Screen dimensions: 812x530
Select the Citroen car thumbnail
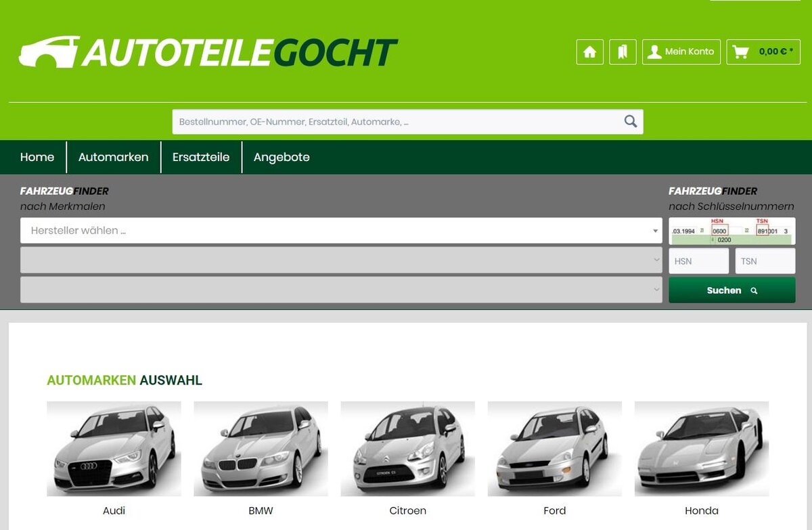point(407,449)
